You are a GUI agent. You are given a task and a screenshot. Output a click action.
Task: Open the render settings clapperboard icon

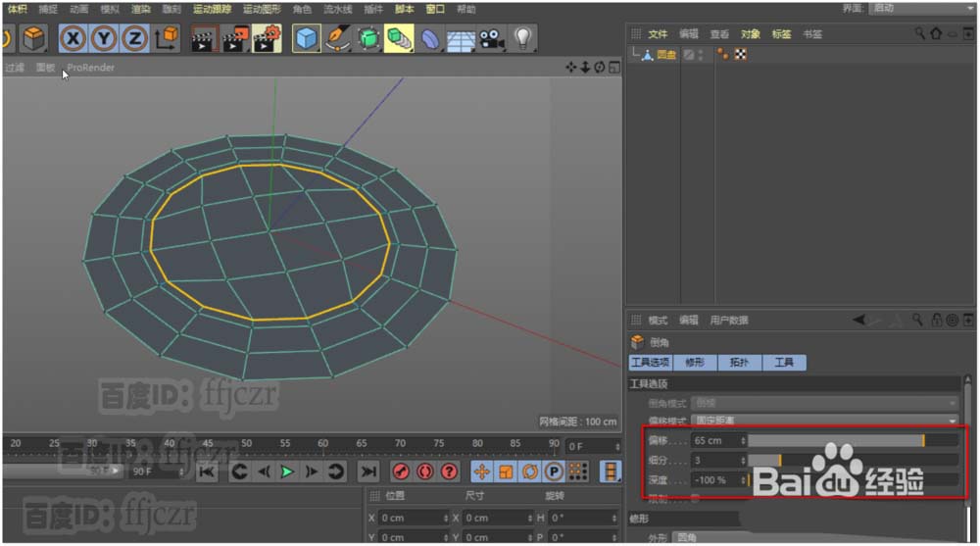[x=268, y=38]
